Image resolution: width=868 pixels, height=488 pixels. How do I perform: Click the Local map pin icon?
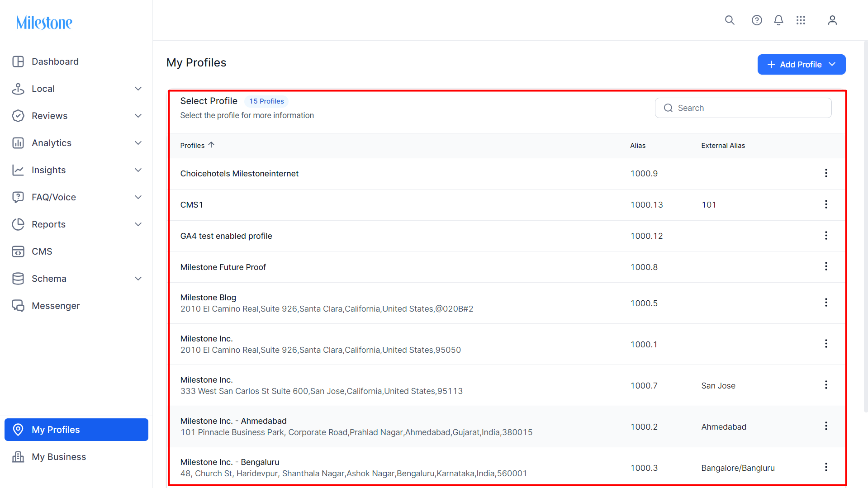tap(18, 89)
